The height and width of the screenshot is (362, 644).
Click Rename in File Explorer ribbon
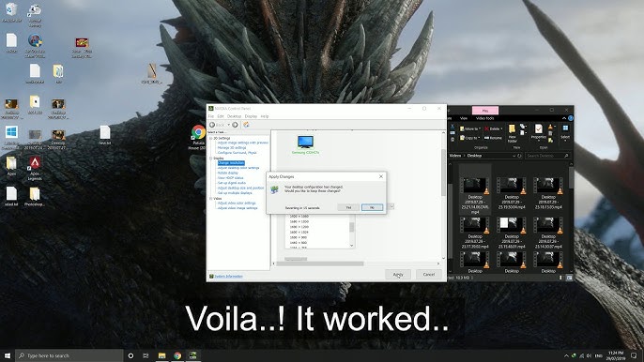pyautogui.click(x=493, y=138)
